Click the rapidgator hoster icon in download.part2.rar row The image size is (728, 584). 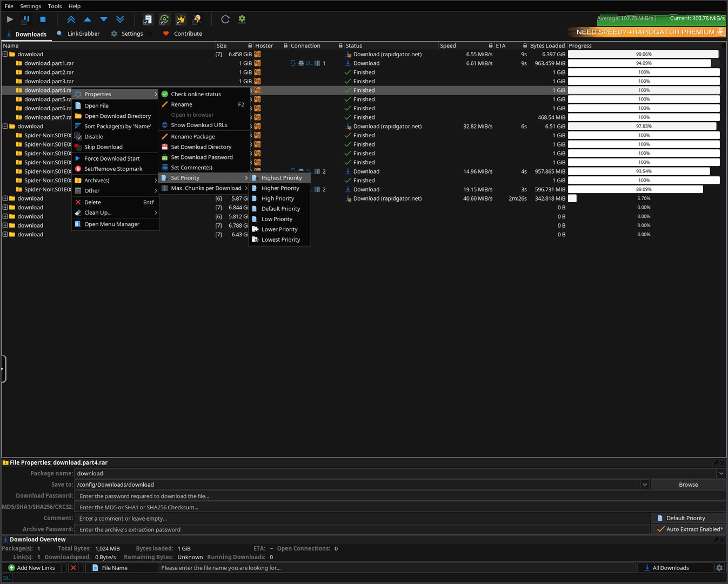pyautogui.click(x=257, y=72)
